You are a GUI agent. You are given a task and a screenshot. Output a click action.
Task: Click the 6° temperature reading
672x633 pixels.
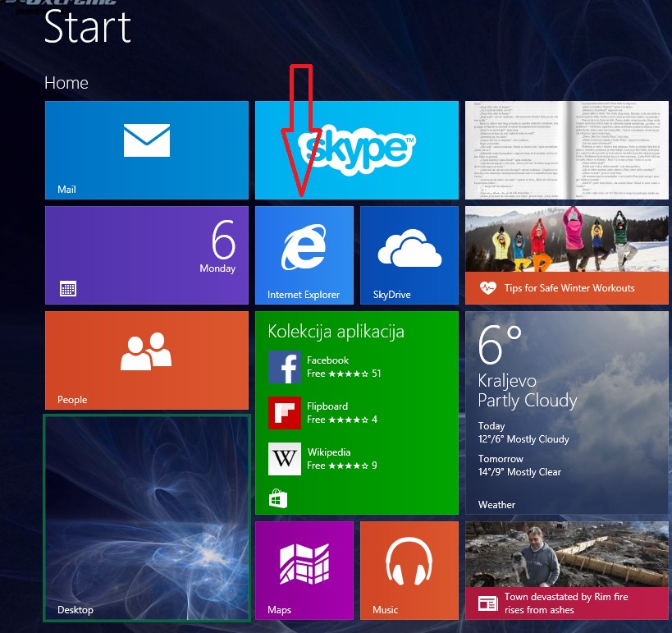(x=500, y=344)
